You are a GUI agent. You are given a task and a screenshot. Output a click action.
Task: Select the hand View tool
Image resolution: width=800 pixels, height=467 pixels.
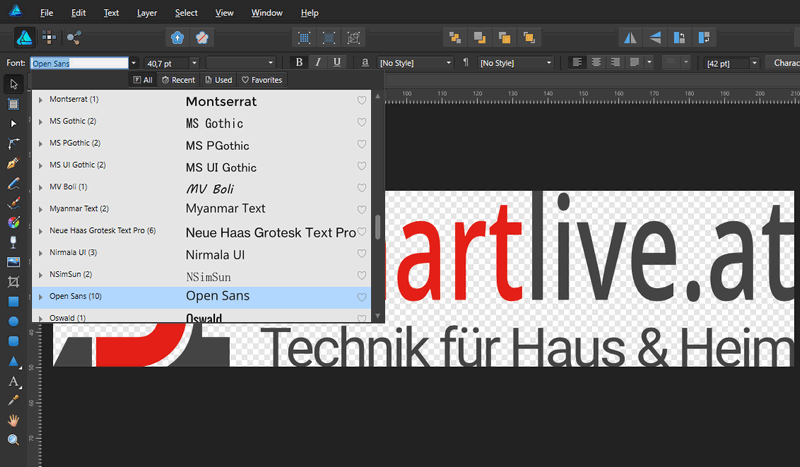(14, 421)
